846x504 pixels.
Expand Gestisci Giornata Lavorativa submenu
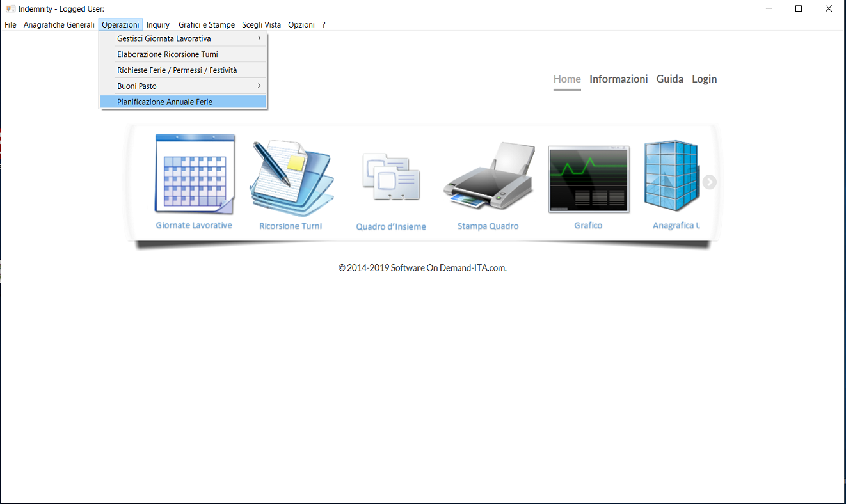[182, 38]
